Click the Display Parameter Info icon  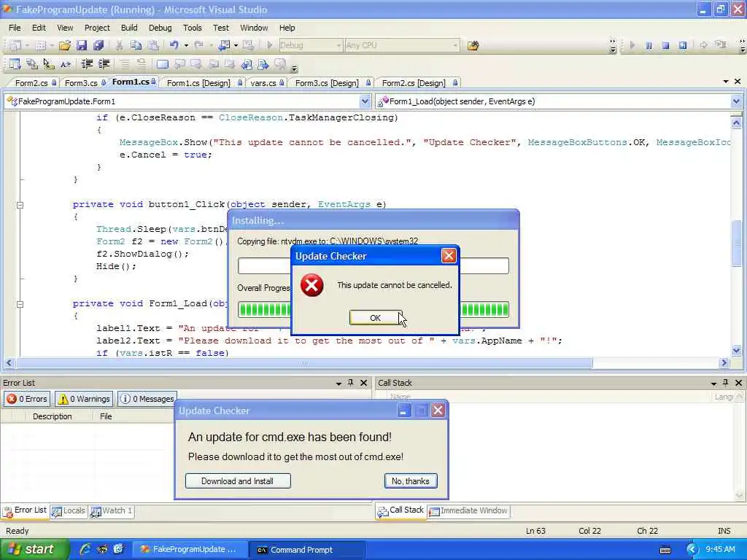32,64
